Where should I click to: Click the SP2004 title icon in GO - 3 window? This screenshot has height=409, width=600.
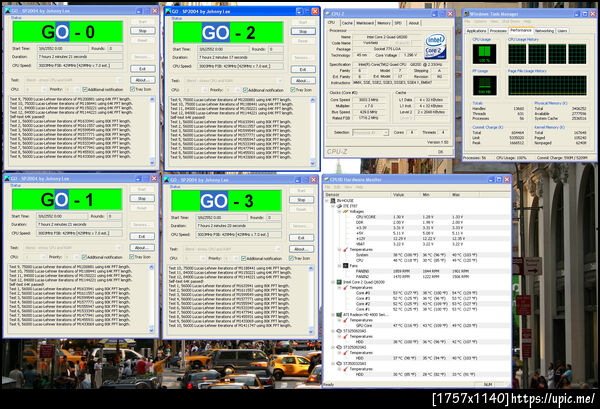coord(166,180)
